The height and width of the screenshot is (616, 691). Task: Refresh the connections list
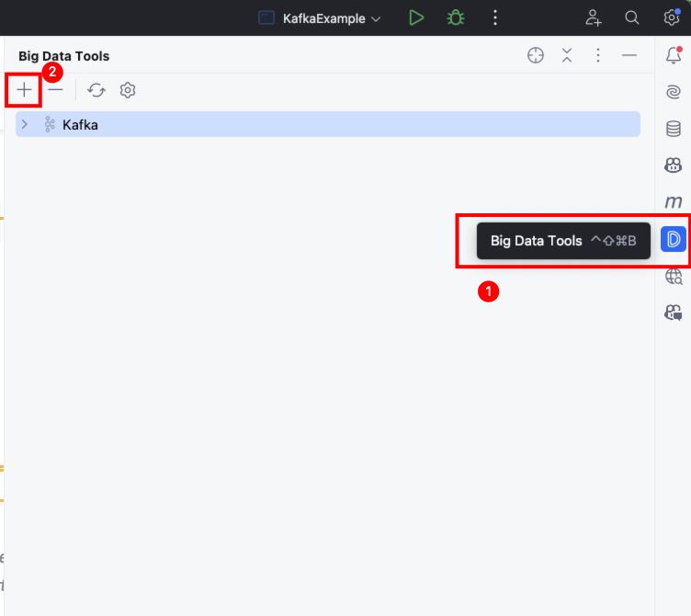pos(96,90)
